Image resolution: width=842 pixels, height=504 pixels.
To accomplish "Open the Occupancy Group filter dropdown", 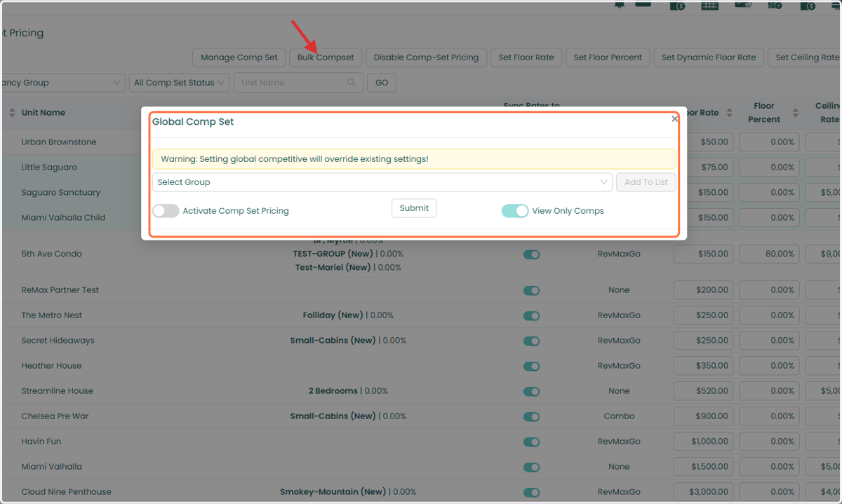I will 62,83.
